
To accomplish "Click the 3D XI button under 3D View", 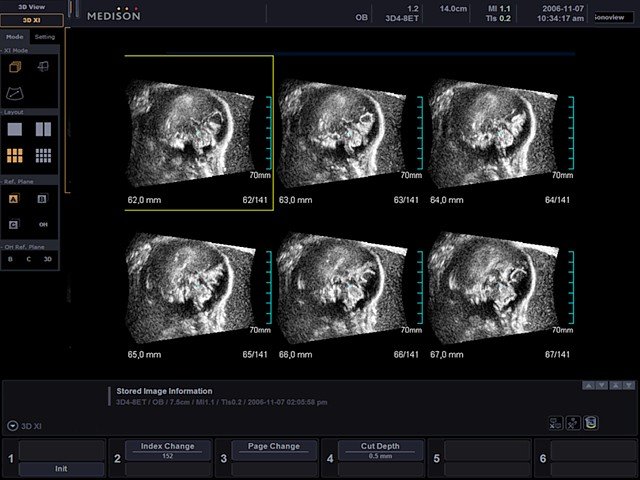I will (x=31, y=20).
